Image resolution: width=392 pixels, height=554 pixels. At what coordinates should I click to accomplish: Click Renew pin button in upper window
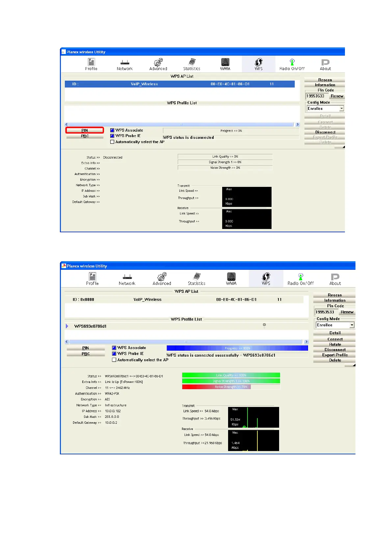[x=337, y=96]
